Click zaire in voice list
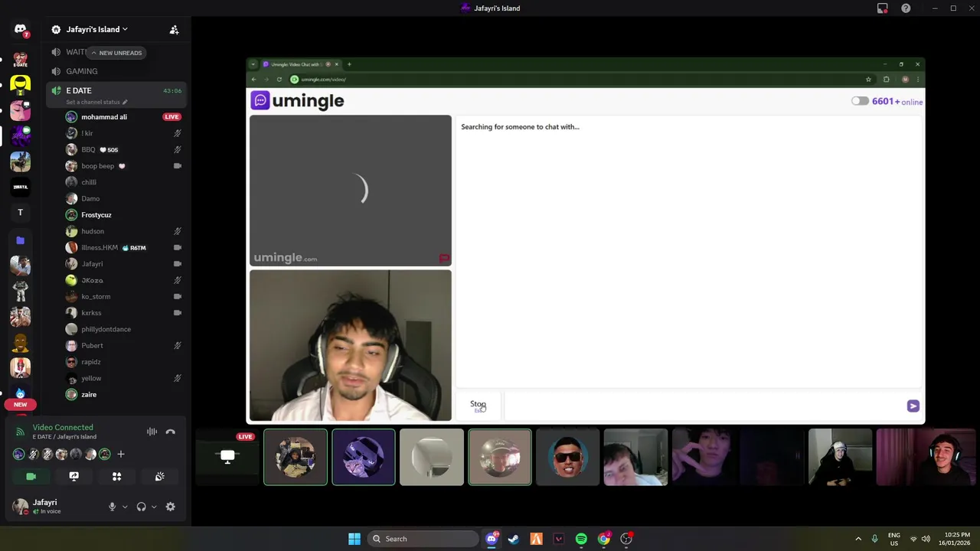The height and width of the screenshot is (551, 980). [x=89, y=395]
